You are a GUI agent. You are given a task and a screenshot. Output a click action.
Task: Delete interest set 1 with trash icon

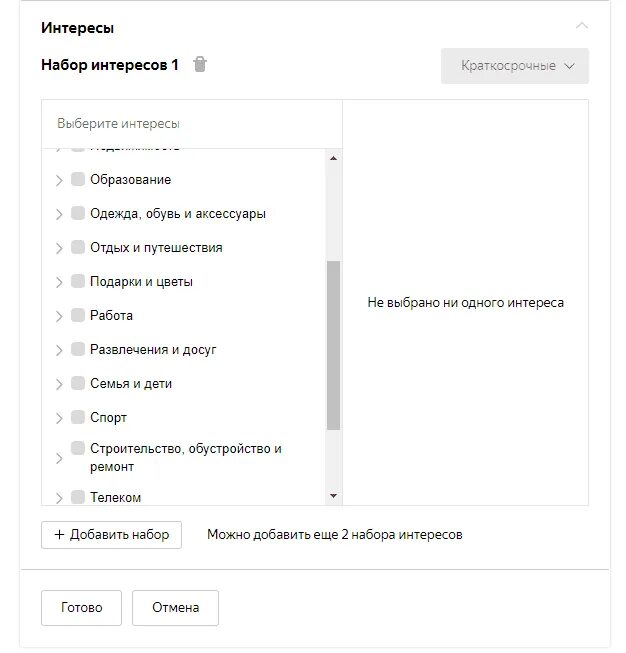200,65
